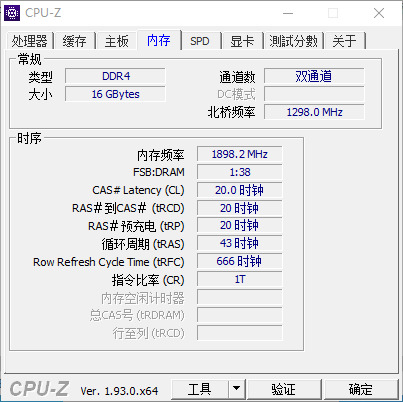Image resolution: width=403 pixels, height=402 pixels.
Task: Click the 1T command rate value
Action: point(240,280)
